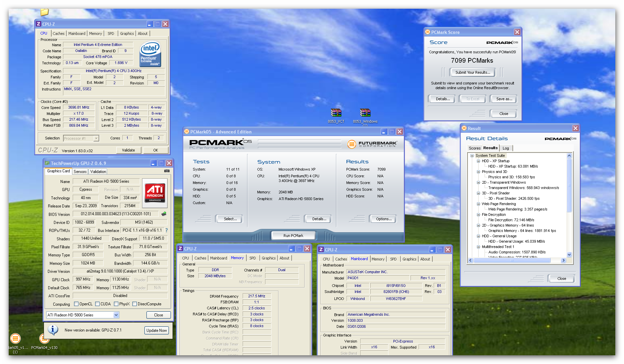Image resolution: width=624 pixels, height=364 pixels.
Task: Click the Result tree horizontal scrollbar thumb
Action: coord(512,260)
